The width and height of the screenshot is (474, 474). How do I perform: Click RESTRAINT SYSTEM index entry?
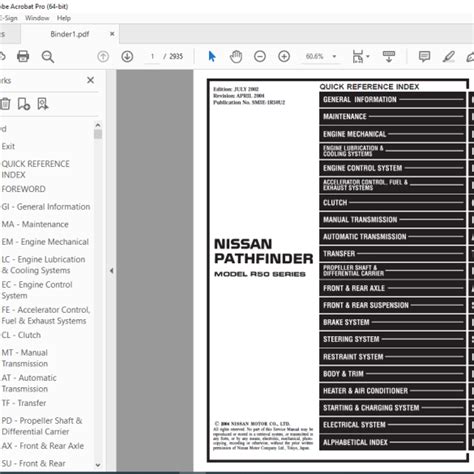point(392,357)
